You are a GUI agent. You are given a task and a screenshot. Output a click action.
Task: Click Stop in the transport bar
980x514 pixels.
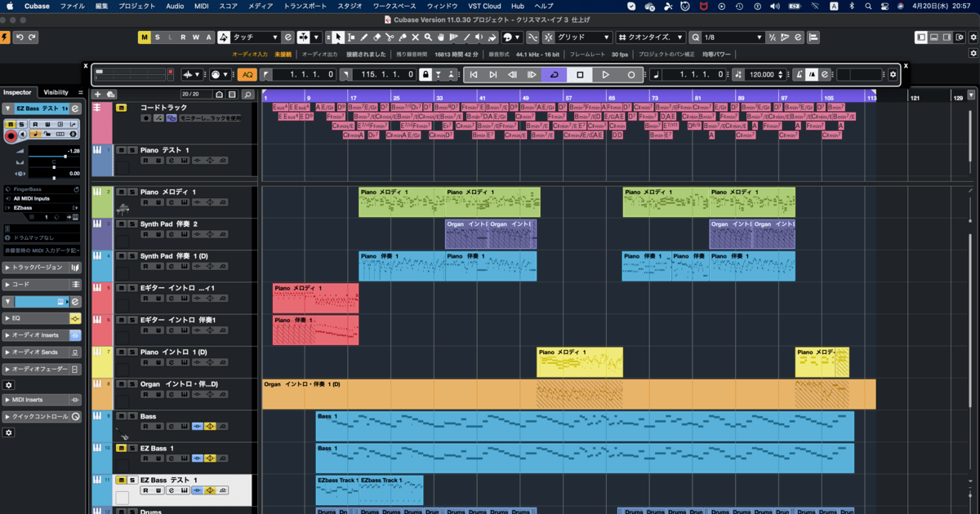(x=581, y=74)
